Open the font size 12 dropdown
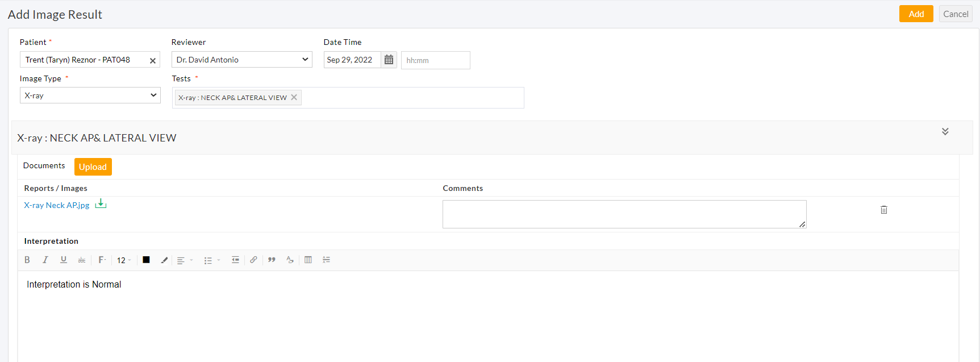This screenshot has width=980, height=362. [x=123, y=260]
